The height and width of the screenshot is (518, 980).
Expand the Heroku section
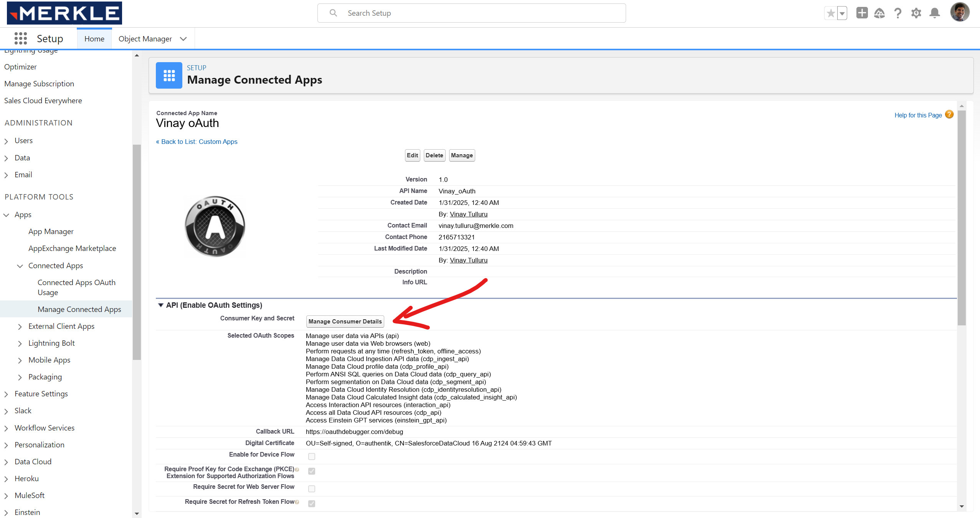tap(6, 479)
